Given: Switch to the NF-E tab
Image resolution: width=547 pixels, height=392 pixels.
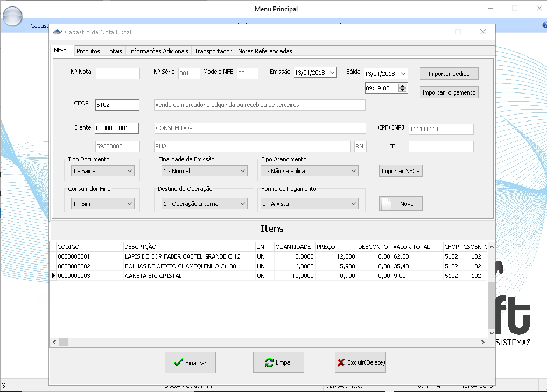Looking at the screenshot, I should pyautogui.click(x=60, y=50).
